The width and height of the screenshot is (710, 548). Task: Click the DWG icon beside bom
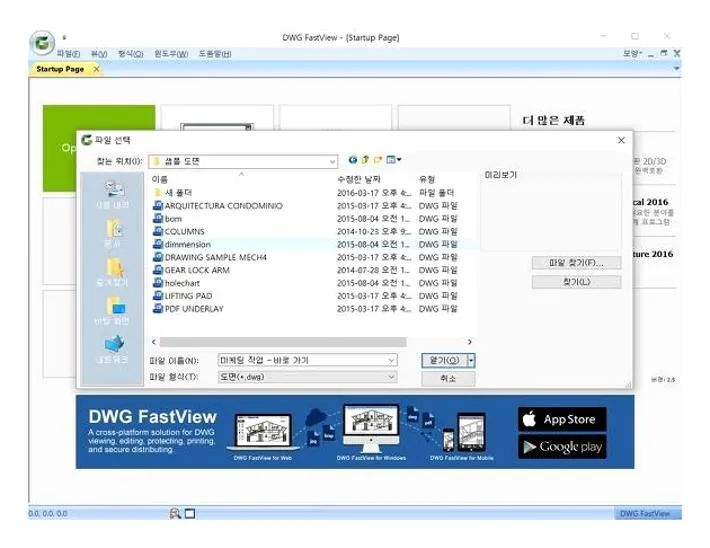(158, 218)
